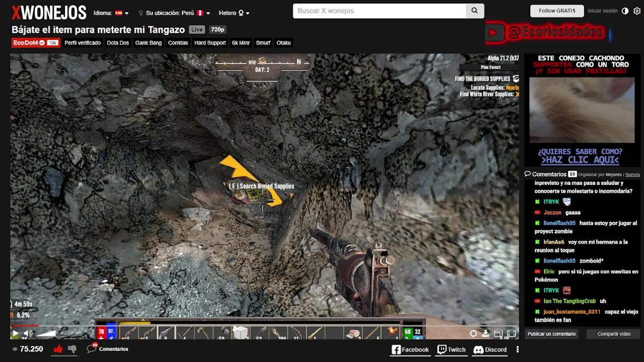Click the rabbit ad thumbnail image

582,110
